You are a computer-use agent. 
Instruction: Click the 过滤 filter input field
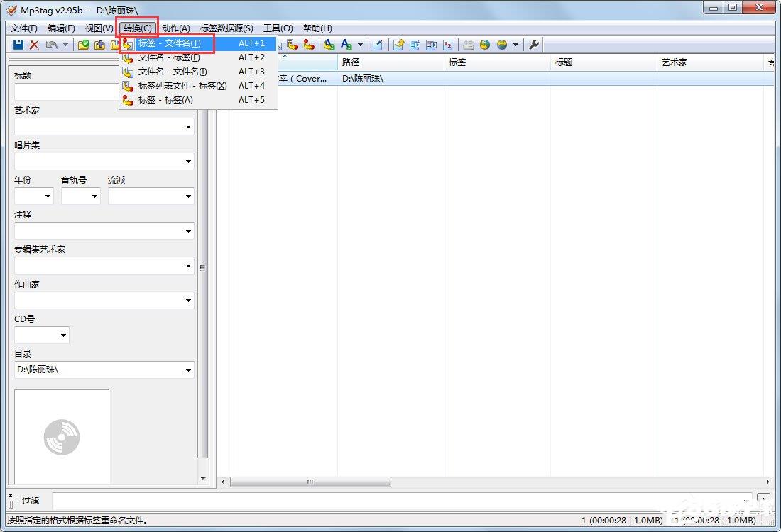402,501
